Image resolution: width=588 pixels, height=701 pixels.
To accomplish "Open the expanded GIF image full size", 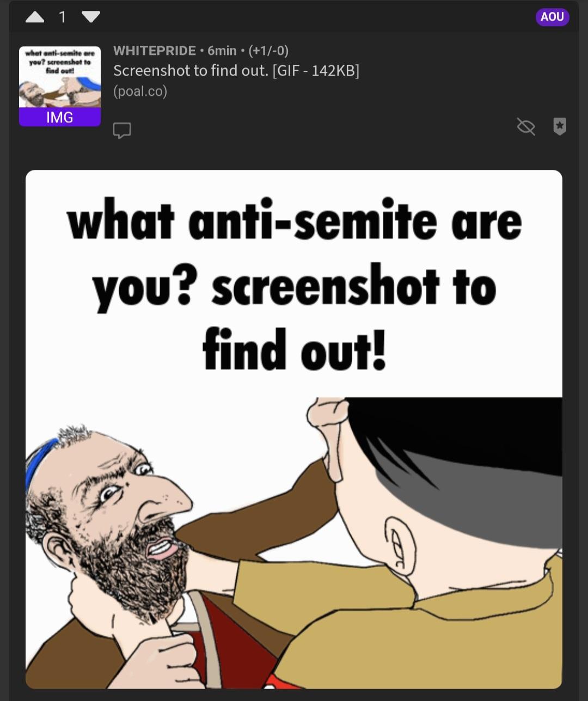I will point(294,429).
